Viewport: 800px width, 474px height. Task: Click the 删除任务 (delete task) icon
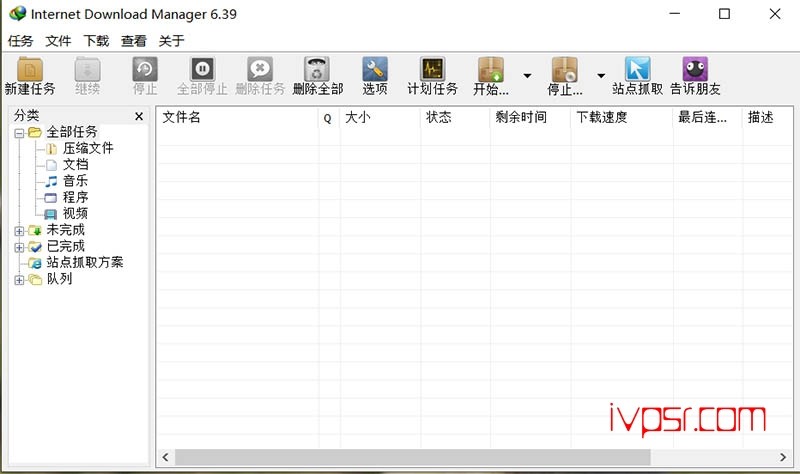260,69
